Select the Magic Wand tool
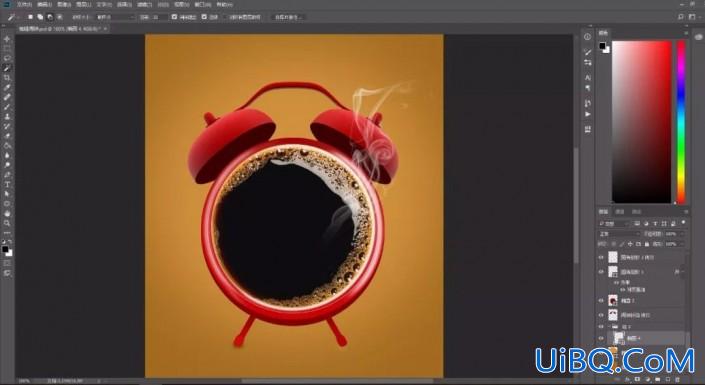 point(7,68)
